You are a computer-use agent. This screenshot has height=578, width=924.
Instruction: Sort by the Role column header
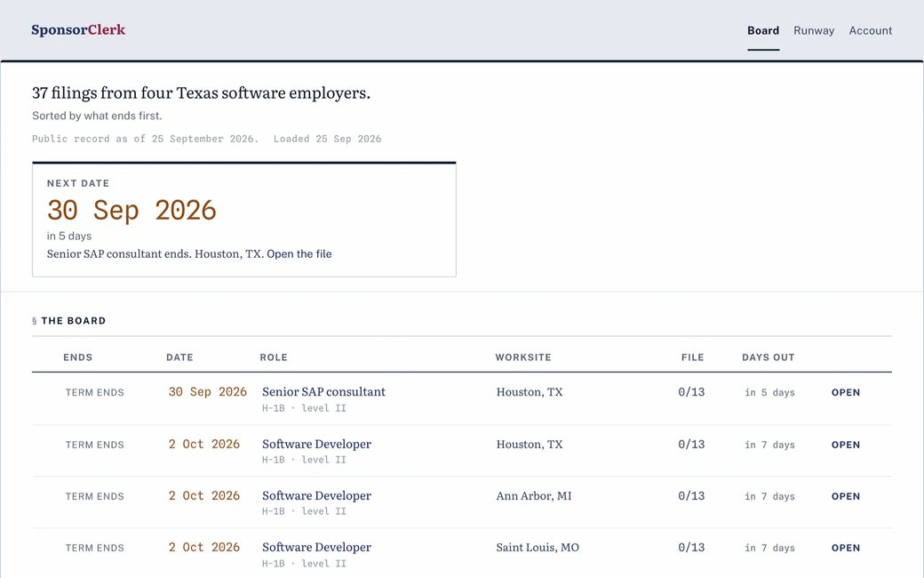tap(274, 357)
